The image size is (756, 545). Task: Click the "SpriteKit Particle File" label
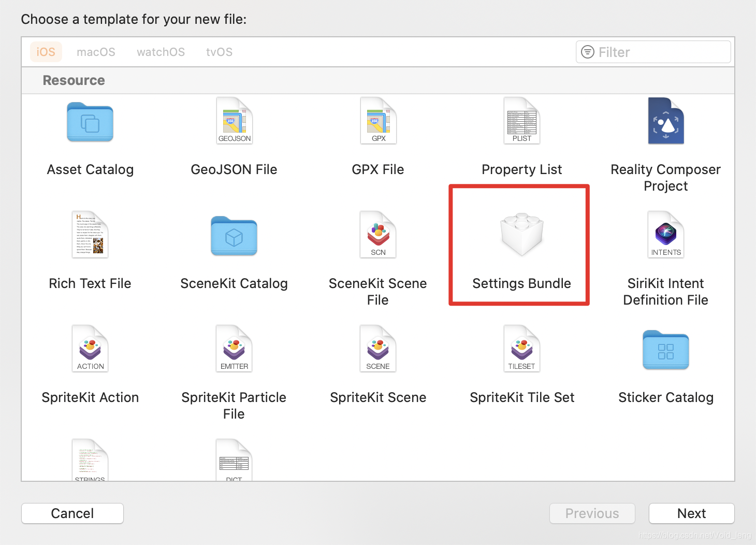(234, 406)
